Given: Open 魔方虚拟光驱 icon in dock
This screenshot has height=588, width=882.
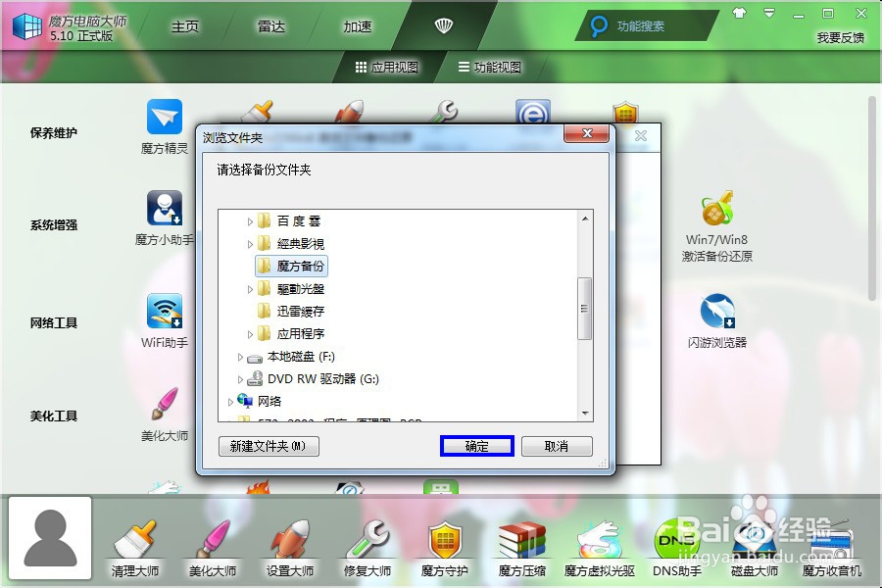Looking at the screenshot, I should pyautogui.click(x=600, y=540).
